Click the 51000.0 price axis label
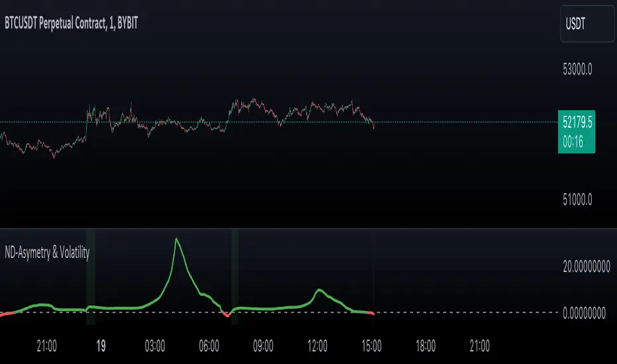This screenshot has width=617, height=364. 577,199
